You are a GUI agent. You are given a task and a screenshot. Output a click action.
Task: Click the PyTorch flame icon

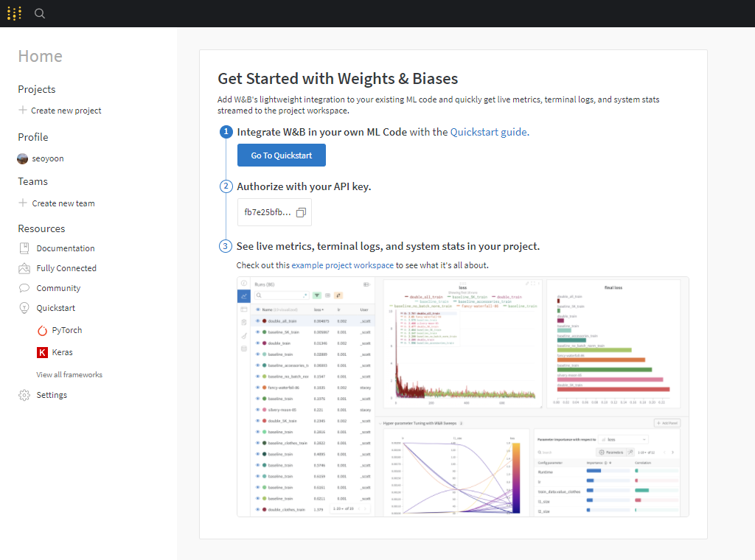pos(42,330)
